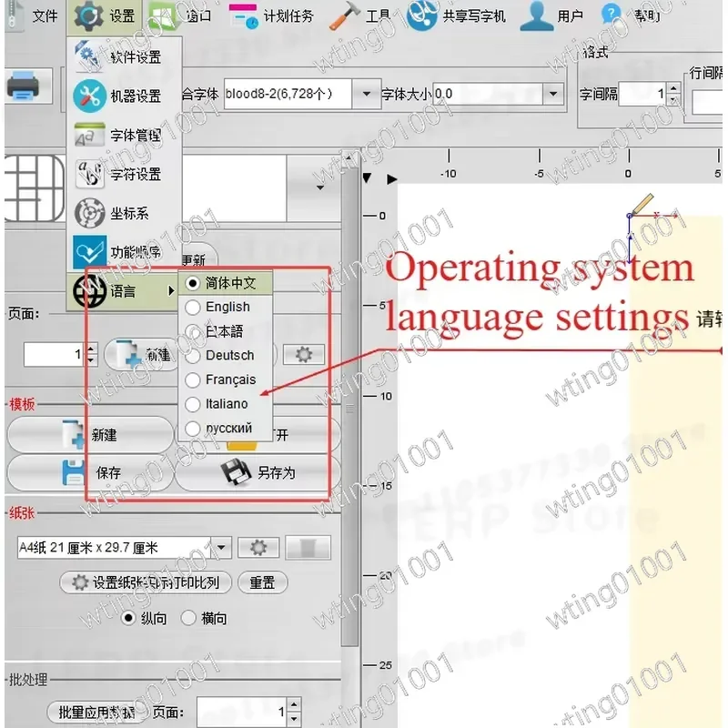Open the 窗口 menu
Viewport: 728px width, 728px height.
(180, 16)
